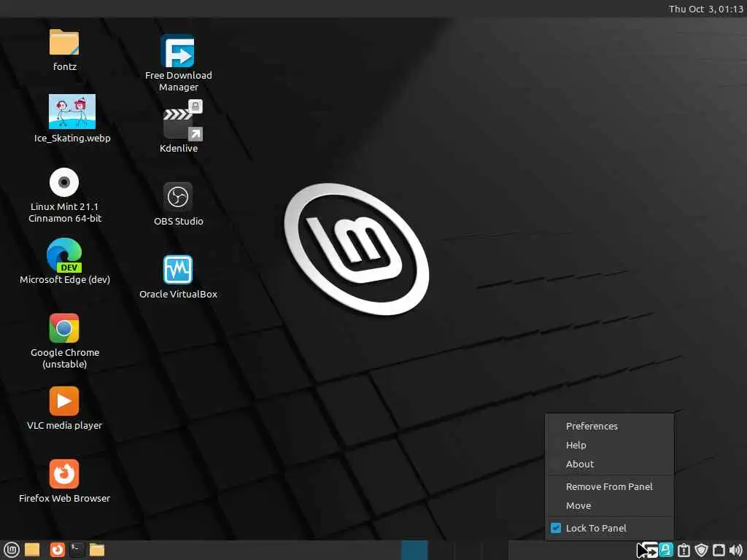
Task: Select the OBS Studio desktop icon
Action: pos(178,197)
